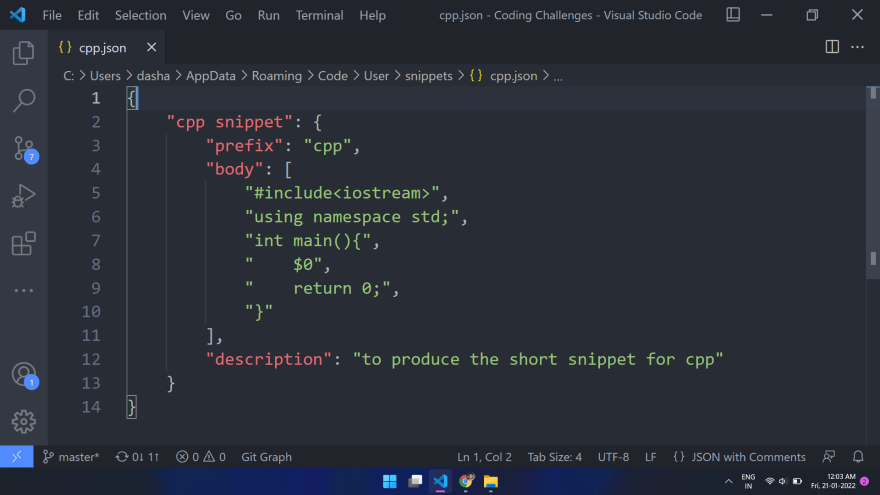Open problems panel showing 0 errors 0 warnings
Image resolution: width=880 pixels, height=495 pixels.
200,457
